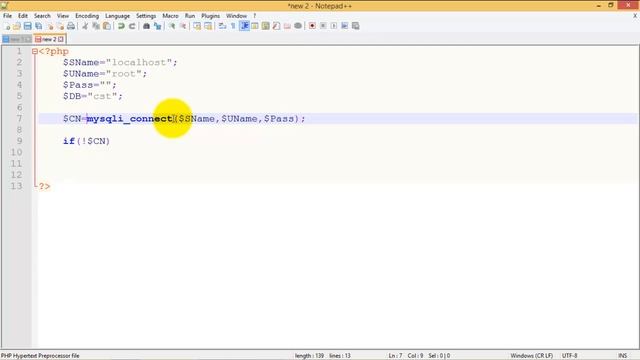Click the Close document toolbar icon
The width and height of the screenshot is (640, 360).
(50, 26)
